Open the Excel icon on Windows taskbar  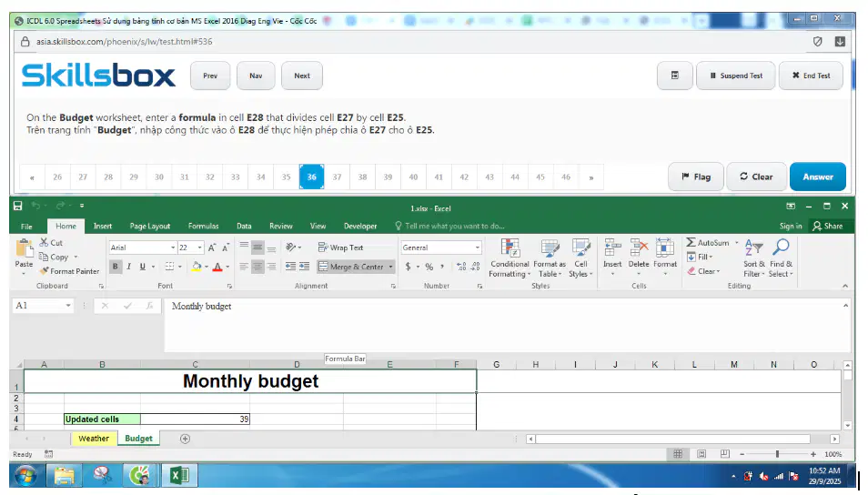tap(179, 475)
